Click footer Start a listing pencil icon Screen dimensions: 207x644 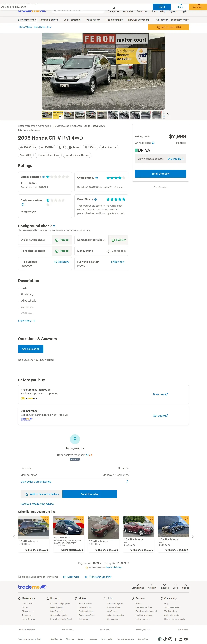pos(138,585)
